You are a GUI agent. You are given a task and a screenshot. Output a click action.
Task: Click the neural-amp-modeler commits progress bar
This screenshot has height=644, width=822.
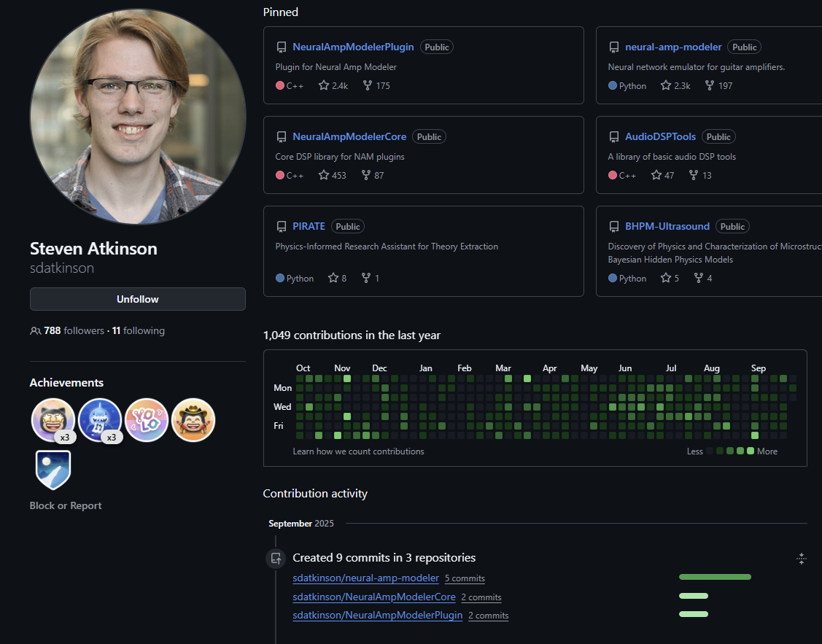pyautogui.click(x=715, y=577)
